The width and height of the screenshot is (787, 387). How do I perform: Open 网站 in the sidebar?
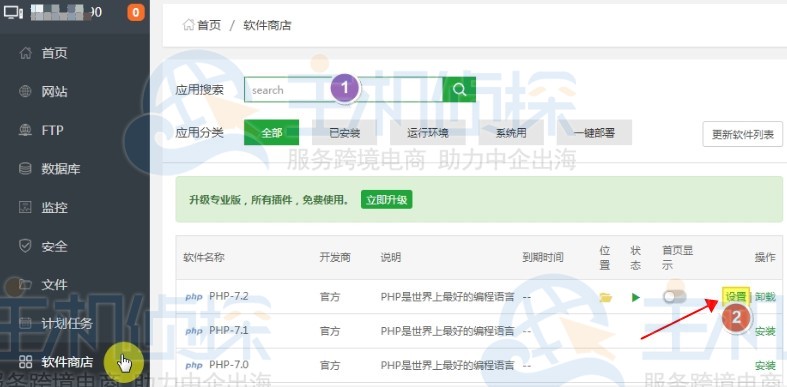click(54, 92)
